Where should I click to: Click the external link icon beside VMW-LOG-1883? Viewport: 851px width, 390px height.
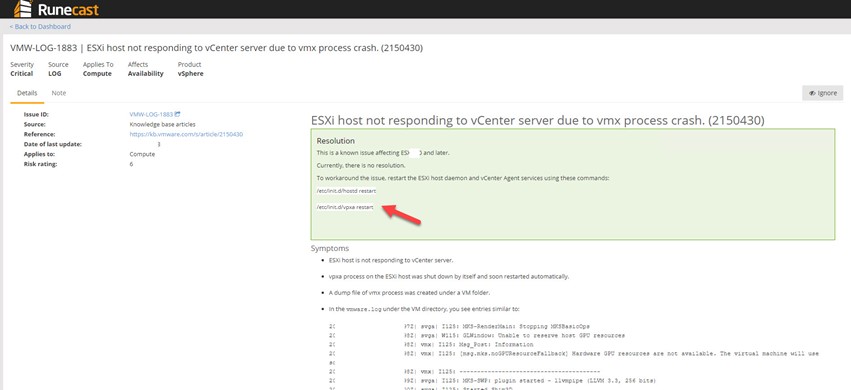177,114
